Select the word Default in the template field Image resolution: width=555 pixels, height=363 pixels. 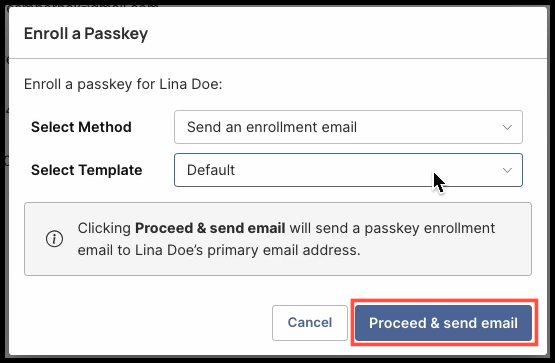211,170
